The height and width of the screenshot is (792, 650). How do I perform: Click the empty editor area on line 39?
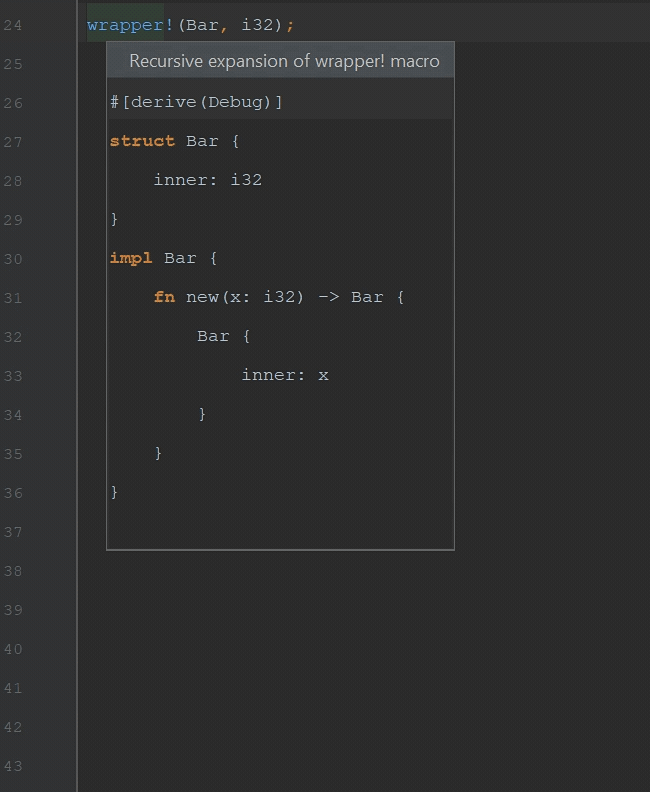tap(364, 610)
